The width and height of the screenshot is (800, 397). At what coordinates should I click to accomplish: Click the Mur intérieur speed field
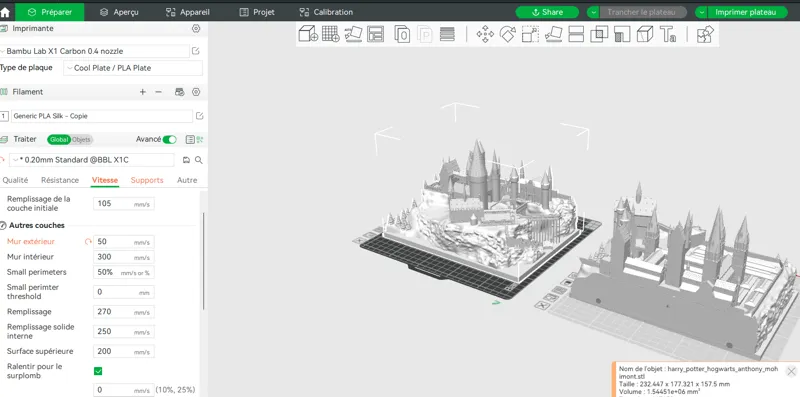tap(123, 257)
